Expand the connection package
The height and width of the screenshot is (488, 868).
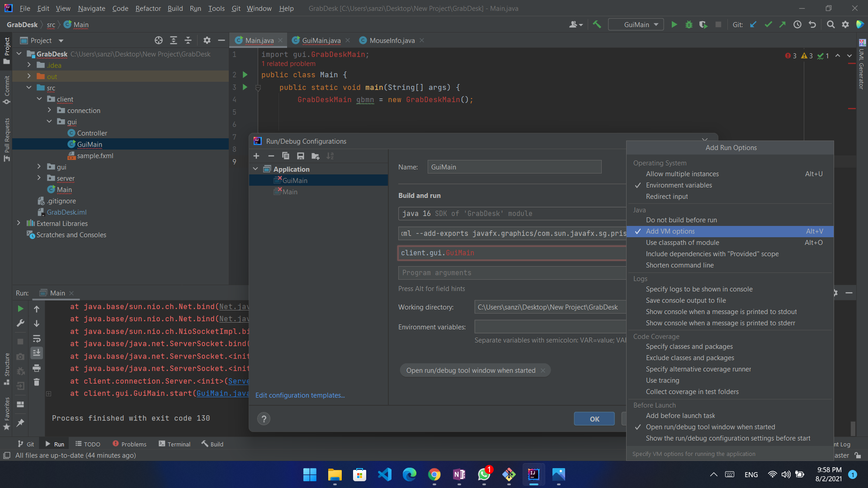(49, 110)
